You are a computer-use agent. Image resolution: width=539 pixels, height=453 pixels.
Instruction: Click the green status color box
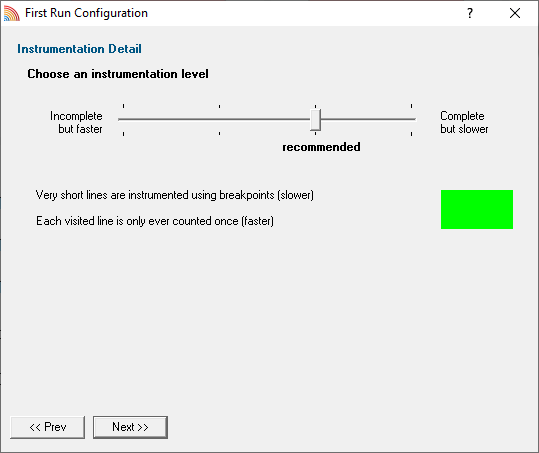(477, 209)
